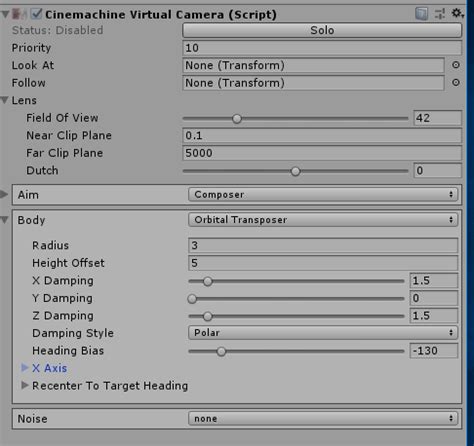Open the Look At object picker circle
The image size is (474, 446).
(x=456, y=65)
